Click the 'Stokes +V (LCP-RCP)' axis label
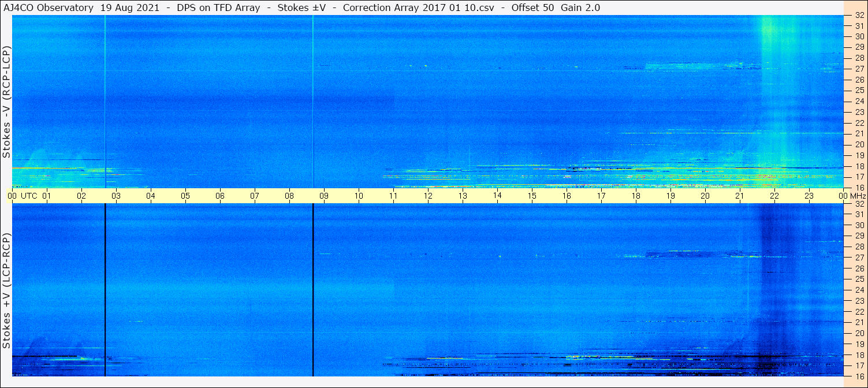This screenshot has height=388, width=868. 7,291
